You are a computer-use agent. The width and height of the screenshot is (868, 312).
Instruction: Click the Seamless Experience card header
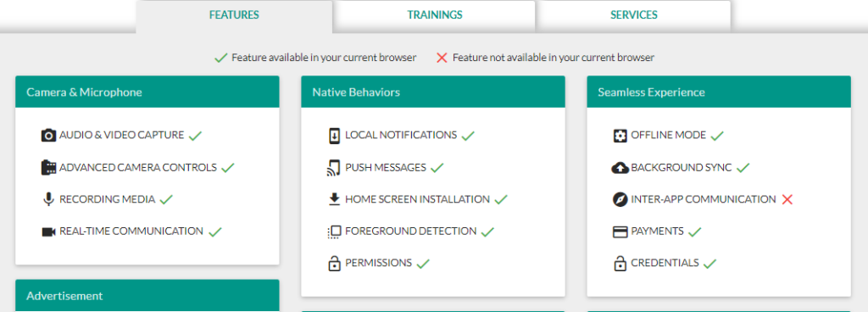coord(719,92)
